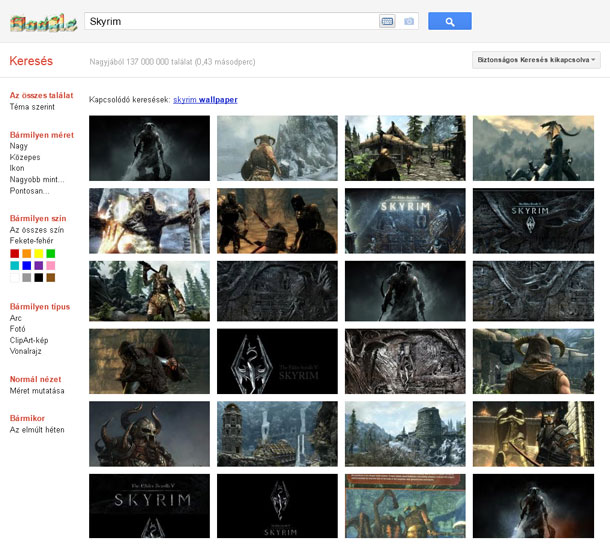
Task: Pick the black color swatch
Action: pyautogui.click(x=39, y=277)
